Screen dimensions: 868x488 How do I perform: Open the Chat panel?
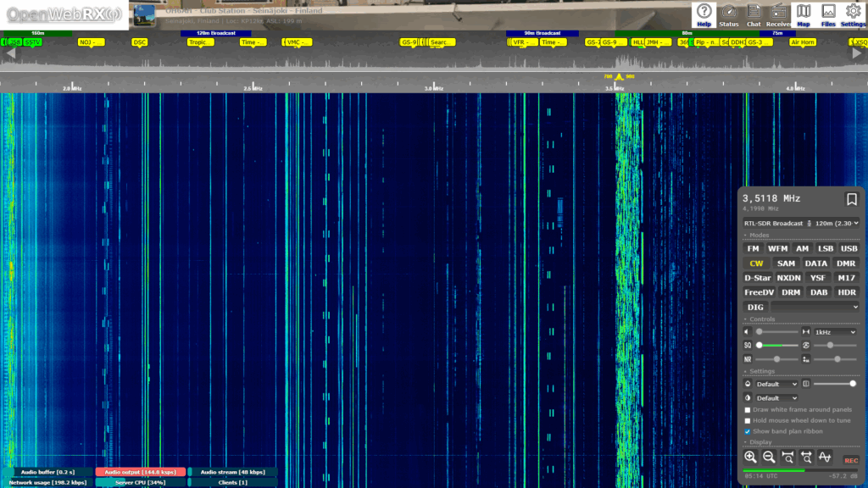click(754, 14)
